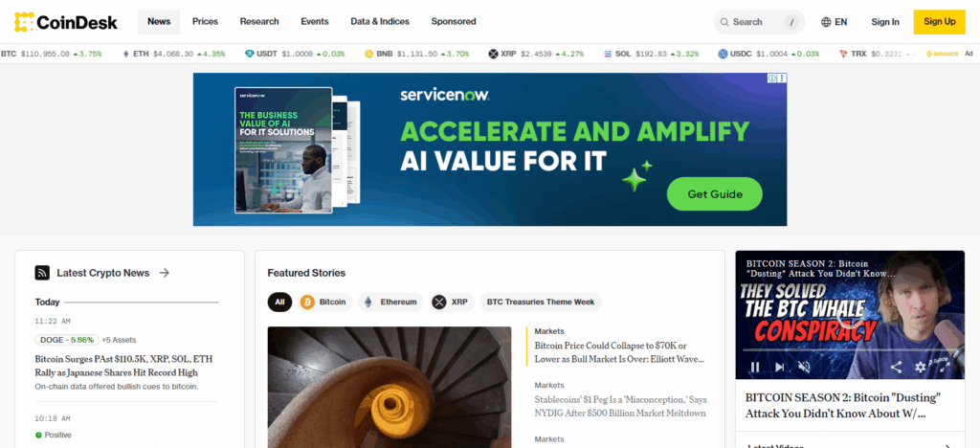Open the ad choices info icon
980x448 pixels.
(x=772, y=78)
